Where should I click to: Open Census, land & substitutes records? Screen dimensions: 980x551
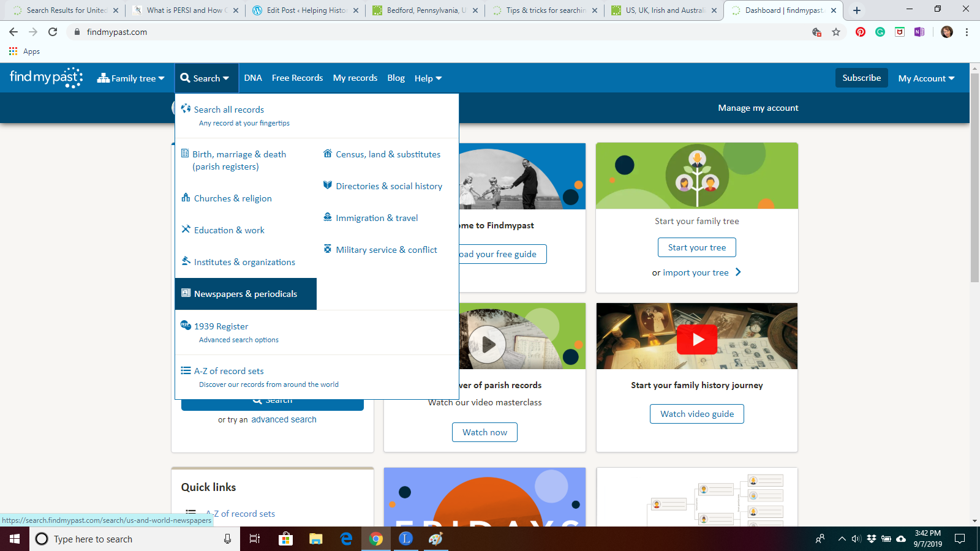pyautogui.click(x=388, y=154)
